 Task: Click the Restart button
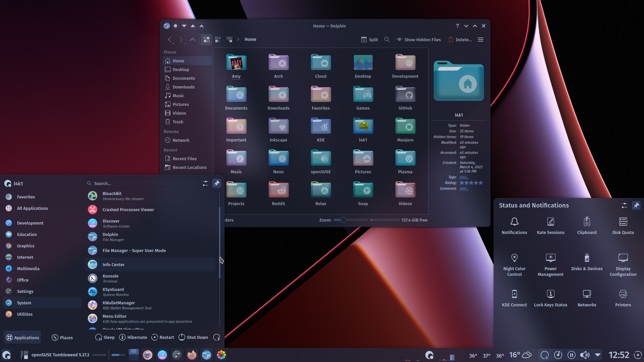click(x=163, y=337)
